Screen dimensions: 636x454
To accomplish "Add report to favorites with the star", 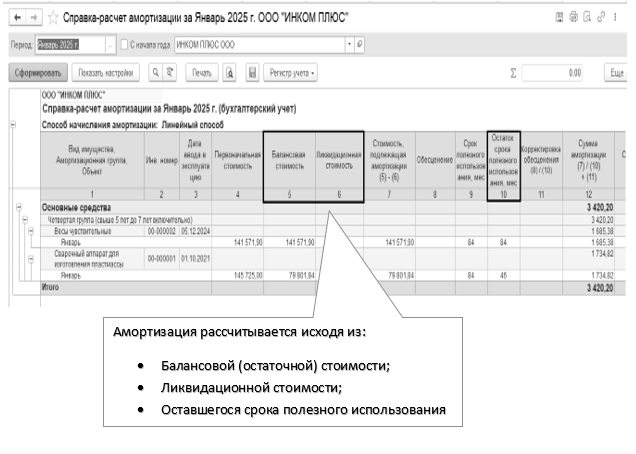I will tap(53, 17).
